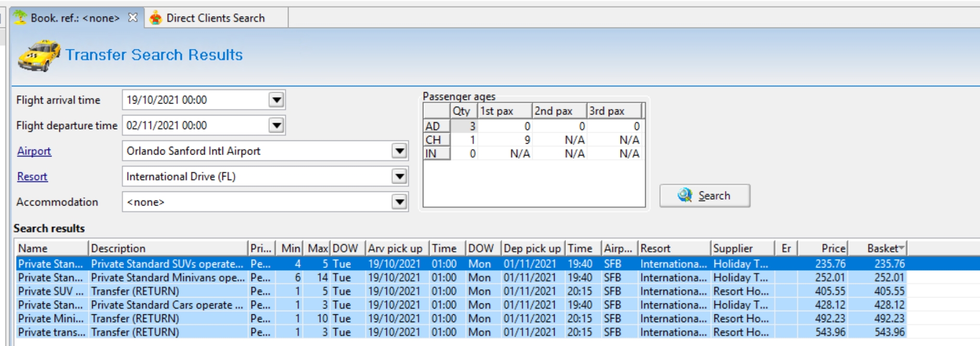The height and width of the screenshot is (346, 980).
Task: Select the Private trans... Transfer (RETURN) row
Action: 461,331
